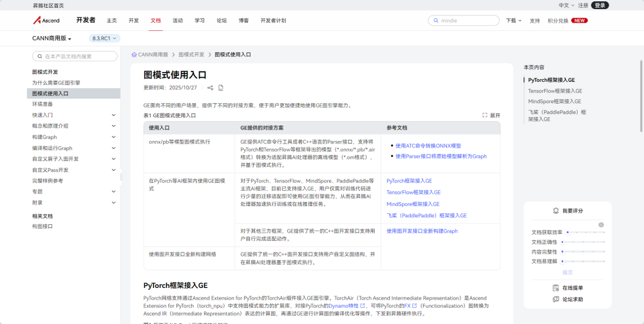Open the 开发 nav tab

point(133,21)
